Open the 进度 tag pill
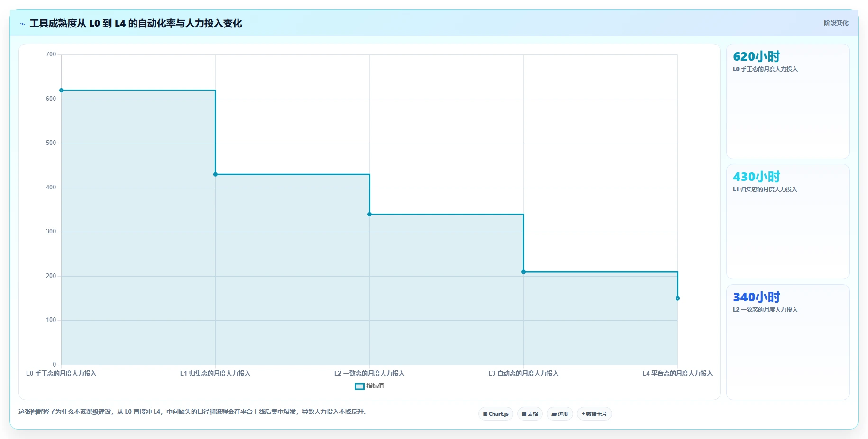 (559, 414)
